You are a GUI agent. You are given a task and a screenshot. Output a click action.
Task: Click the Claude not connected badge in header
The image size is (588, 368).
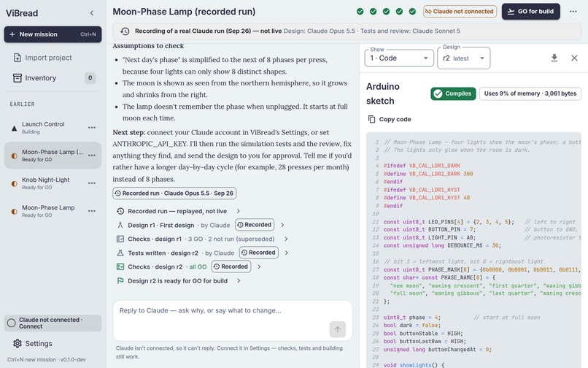(460, 11)
